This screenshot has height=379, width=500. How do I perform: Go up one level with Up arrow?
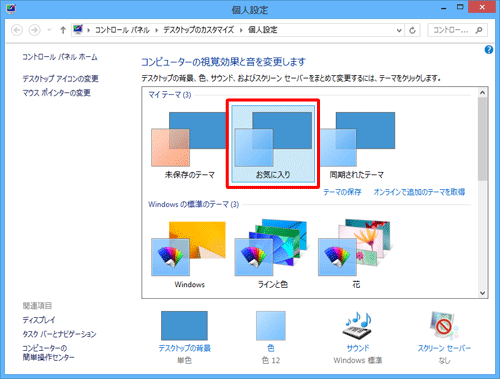pyautogui.click(x=63, y=30)
